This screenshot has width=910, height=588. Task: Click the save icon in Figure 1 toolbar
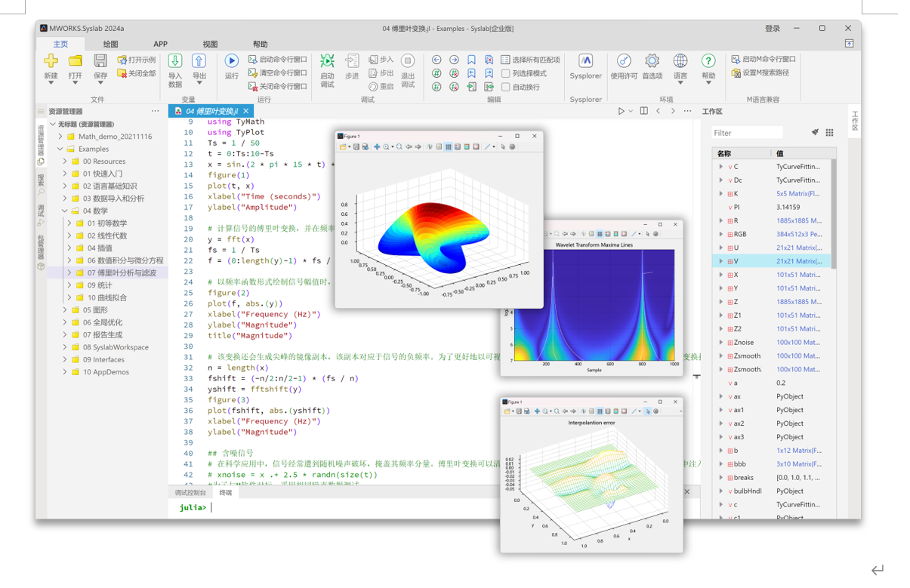point(356,147)
